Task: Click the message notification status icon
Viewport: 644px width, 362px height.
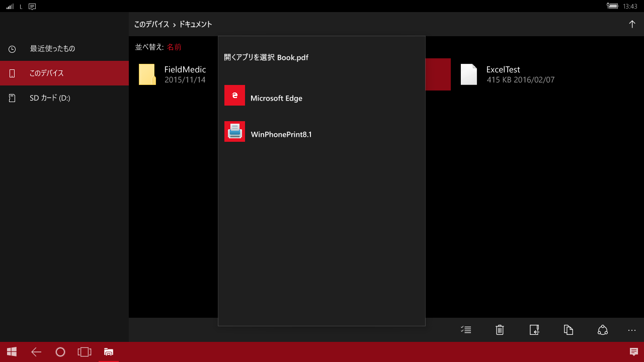Action: coord(32,7)
